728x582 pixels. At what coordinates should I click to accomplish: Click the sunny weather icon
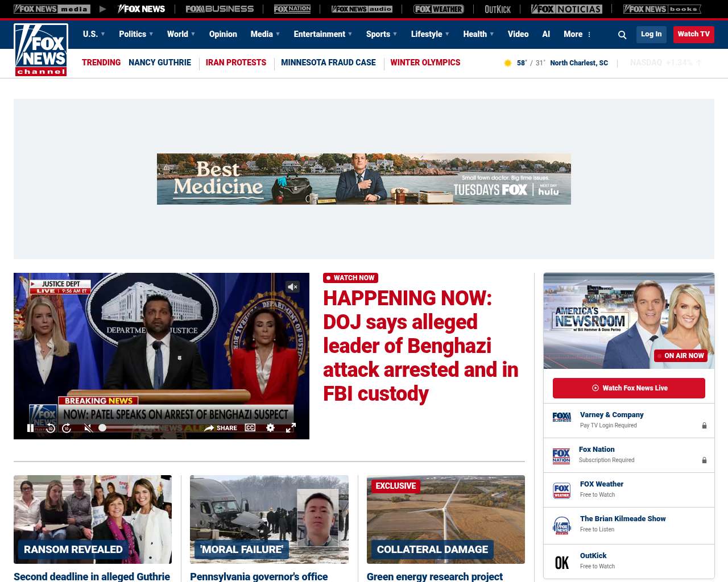point(508,63)
